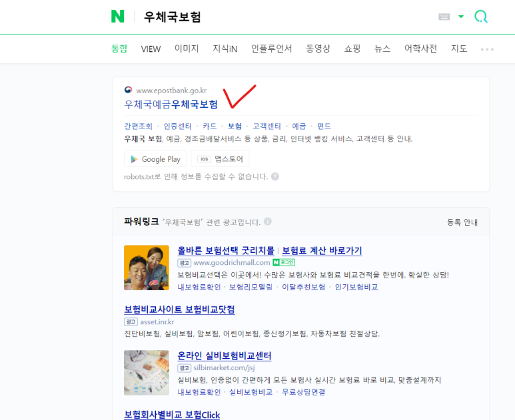Open the 보험 sublink
The width and height of the screenshot is (515, 420).
235,126
